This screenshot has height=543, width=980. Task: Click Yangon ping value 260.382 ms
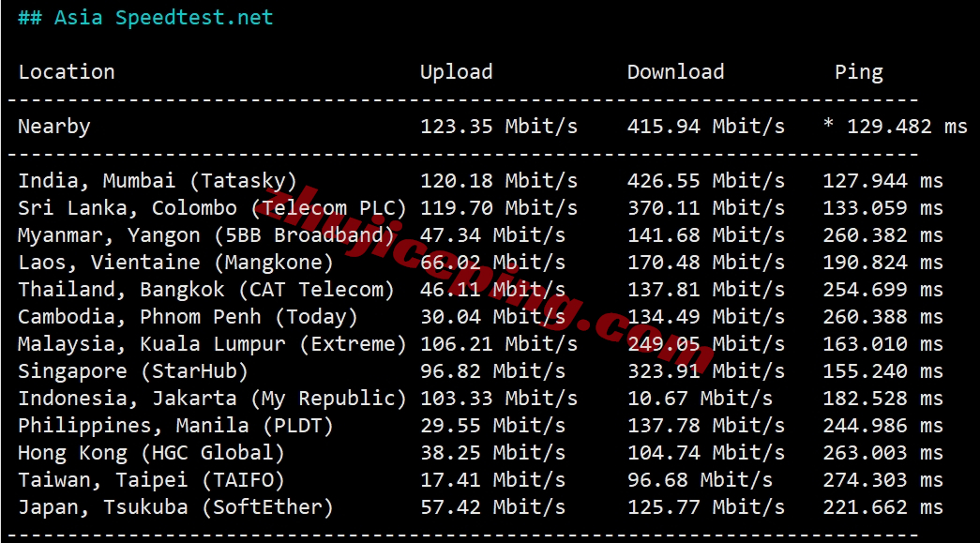point(883,235)
